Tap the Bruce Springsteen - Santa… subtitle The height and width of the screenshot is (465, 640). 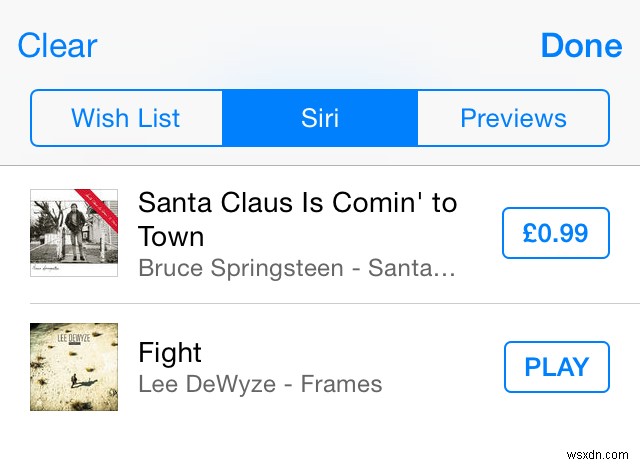tap(297, 268)
